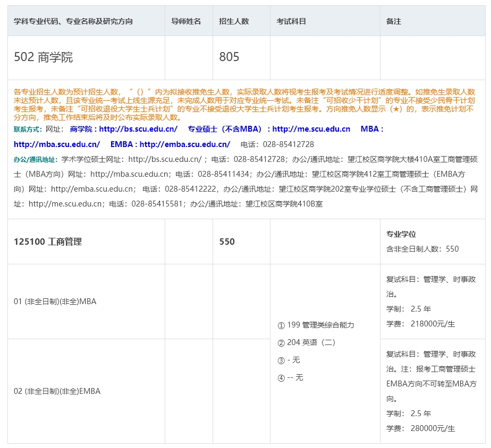
Task: Select 01 (非全日制)(非全)MBA direction
Action: 55,301
